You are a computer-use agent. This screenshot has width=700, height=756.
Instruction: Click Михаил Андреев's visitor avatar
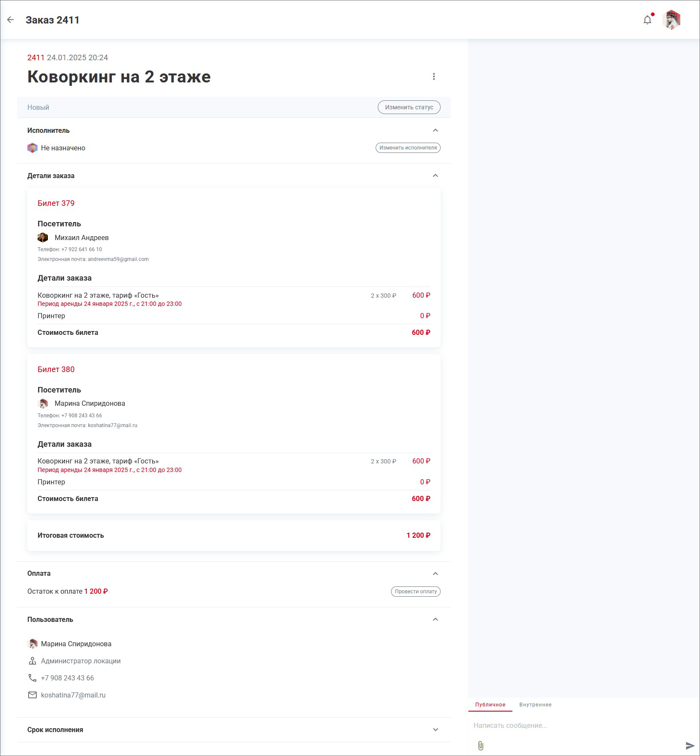43,237
